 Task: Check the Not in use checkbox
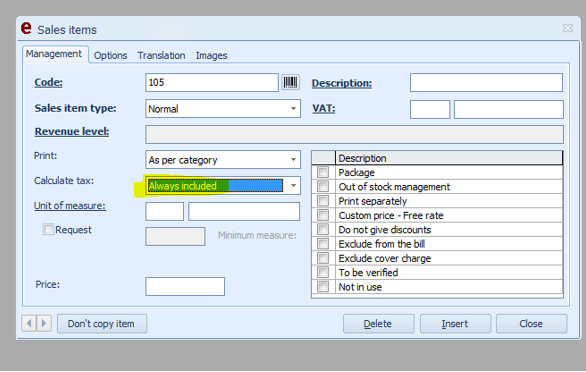click(x=323, y=287)
